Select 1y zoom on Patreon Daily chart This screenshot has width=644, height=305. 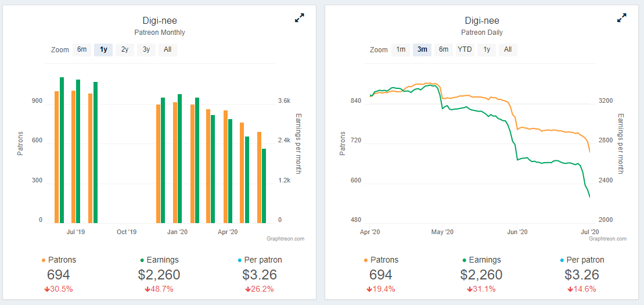tap(487, 50)
